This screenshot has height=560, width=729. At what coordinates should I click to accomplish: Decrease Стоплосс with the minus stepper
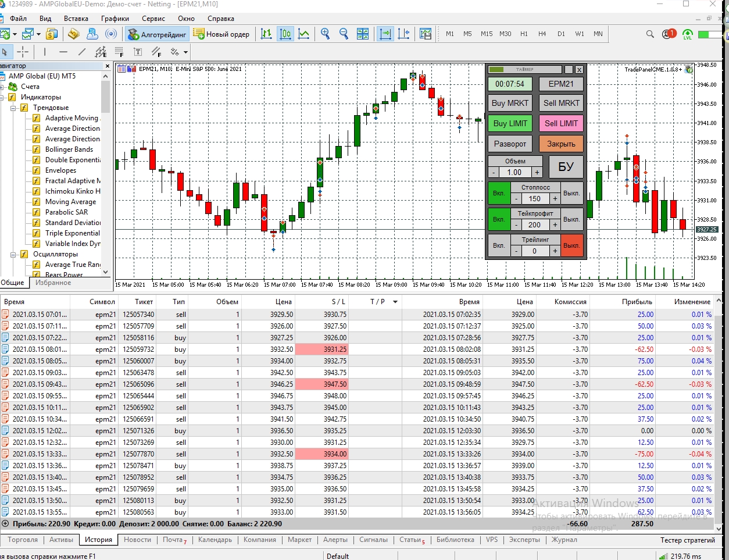pos(516,199)
